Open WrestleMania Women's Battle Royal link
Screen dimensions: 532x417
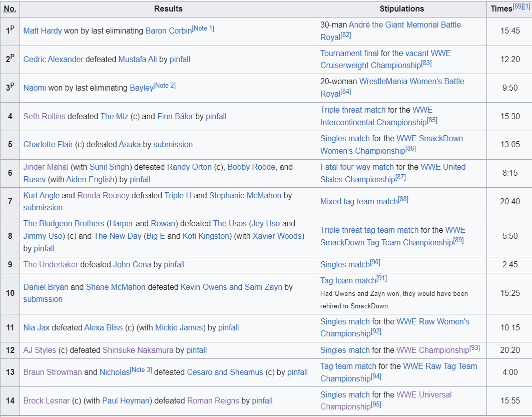[x=392, y=88]
